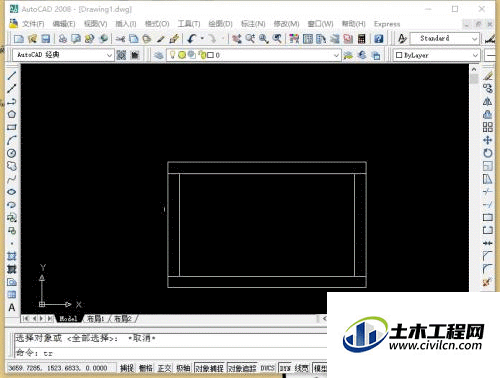The height and width of the screenshot is (378, 500).
Task: Select the Rotate modify tool
Action: tap(488, 153)
